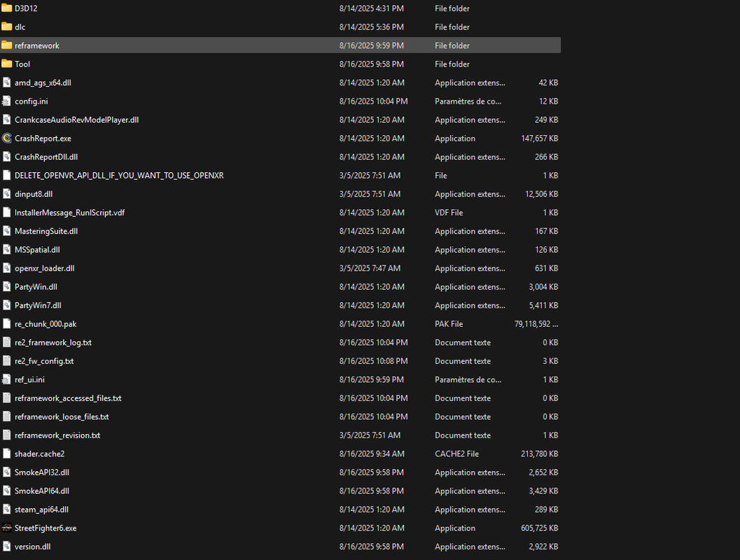Click the 605,725 KB size of StreetFighter6.exe
740x560 pixels.
pos(540,528)
